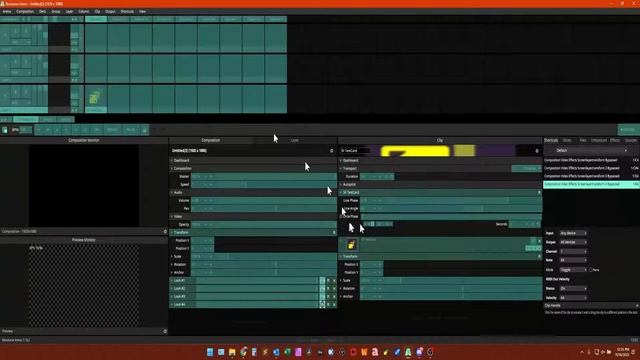Viewport: 640px width, 360px height.
Task: Open the MIDI Note dropdown
Action: [x=573, y=260]
